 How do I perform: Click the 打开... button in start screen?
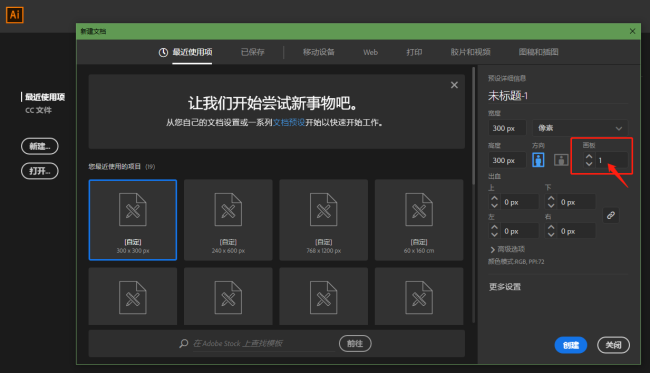point(40,171)
